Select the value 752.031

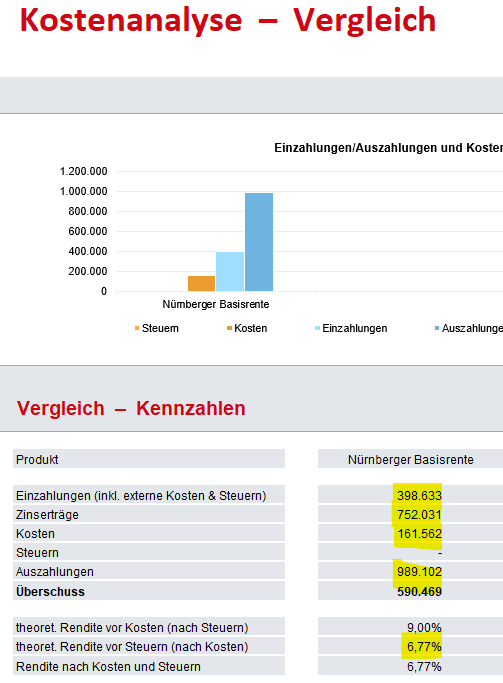coord(419,514)
